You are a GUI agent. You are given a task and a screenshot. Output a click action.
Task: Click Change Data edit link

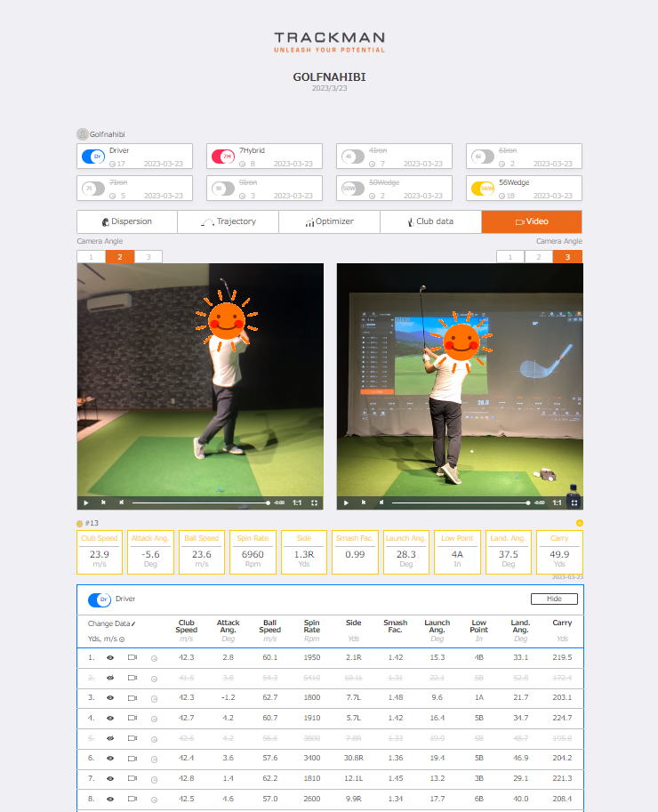click(111, 623)
